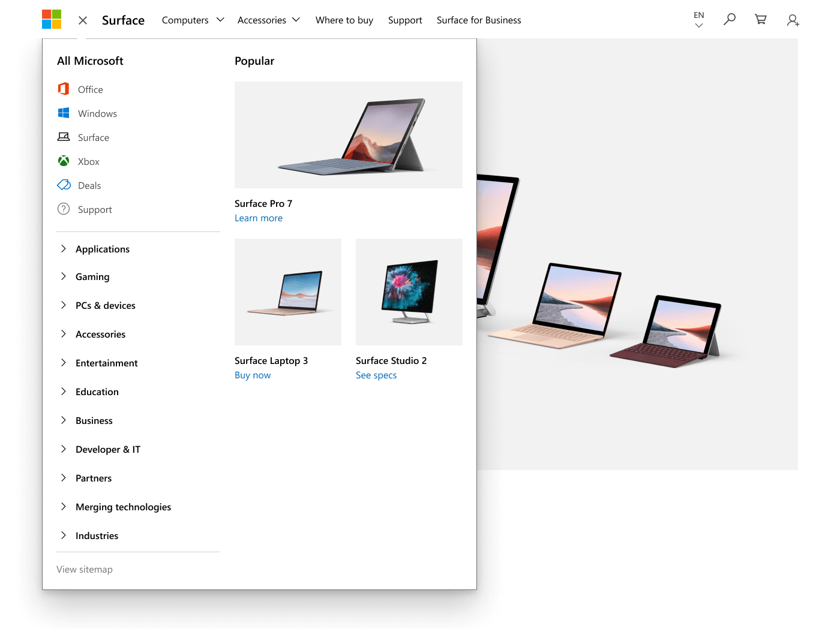Open the shopping cart icon
The height and width of the screenshot is (629, 840).
click(x=761, y=20)
